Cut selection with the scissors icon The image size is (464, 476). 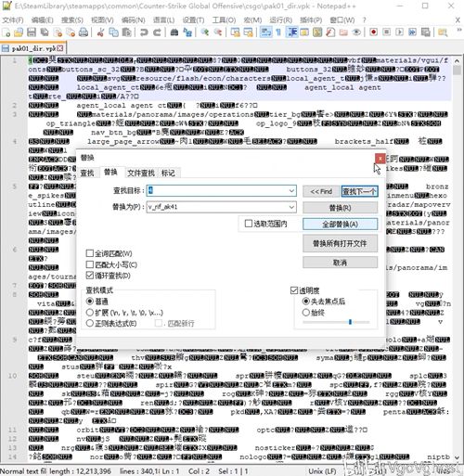click(100, 32)
